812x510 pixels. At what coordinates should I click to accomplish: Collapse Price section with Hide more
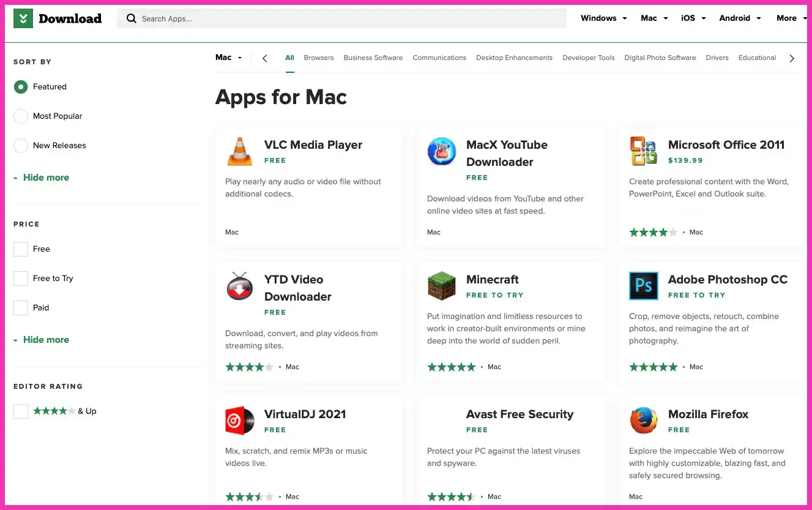click(42, 340)
